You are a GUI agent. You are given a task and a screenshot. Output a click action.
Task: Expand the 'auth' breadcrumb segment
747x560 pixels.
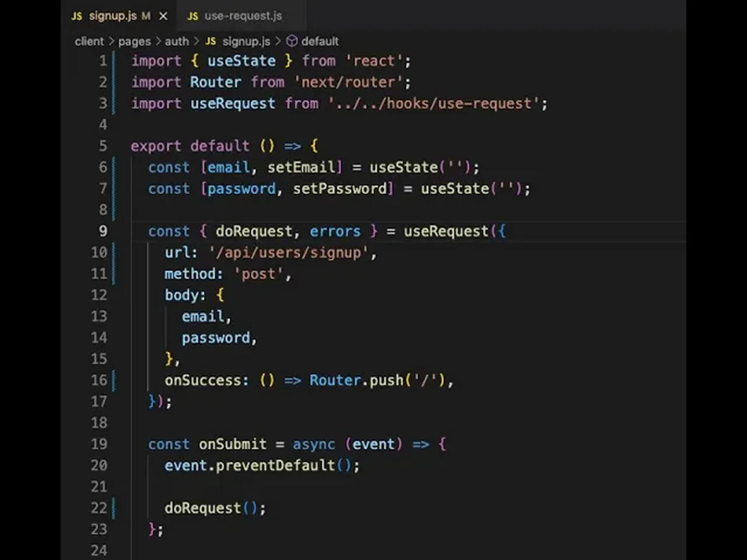pyautogui.click(x=176, y=41)
